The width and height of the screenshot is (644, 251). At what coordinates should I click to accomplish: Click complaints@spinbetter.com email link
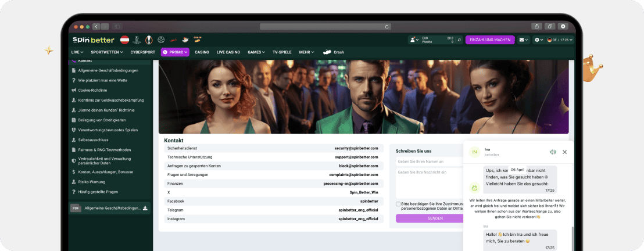pyautogui.click(x=353, y=174)
